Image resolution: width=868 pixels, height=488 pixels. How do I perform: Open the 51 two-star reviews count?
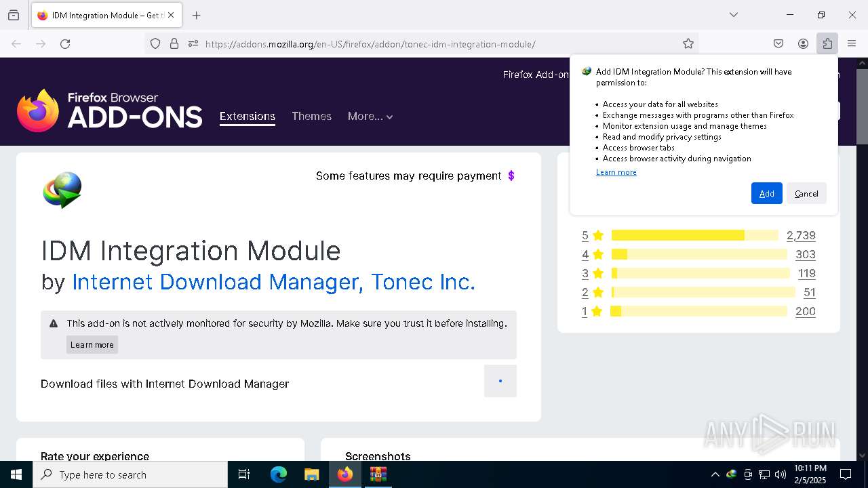pos(810,292)
